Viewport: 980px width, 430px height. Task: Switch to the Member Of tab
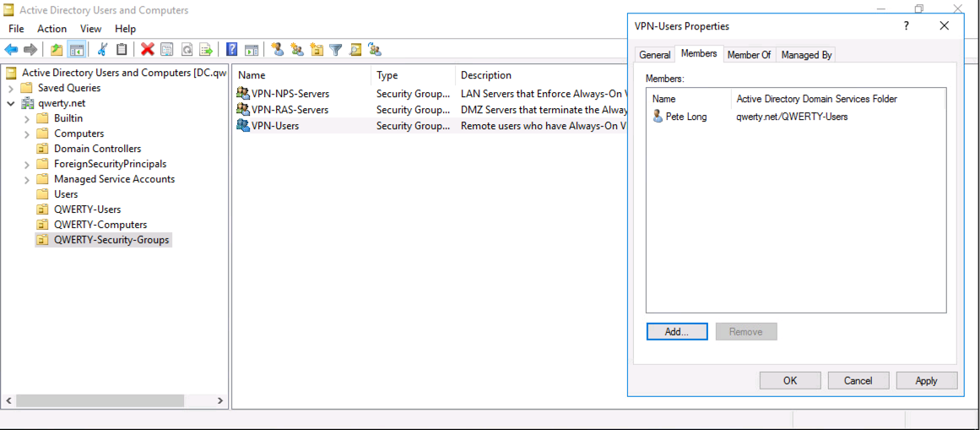750,55
